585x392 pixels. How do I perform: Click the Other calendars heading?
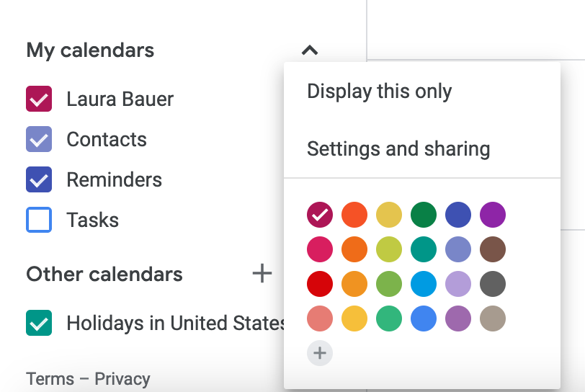[x=104, y=275]
